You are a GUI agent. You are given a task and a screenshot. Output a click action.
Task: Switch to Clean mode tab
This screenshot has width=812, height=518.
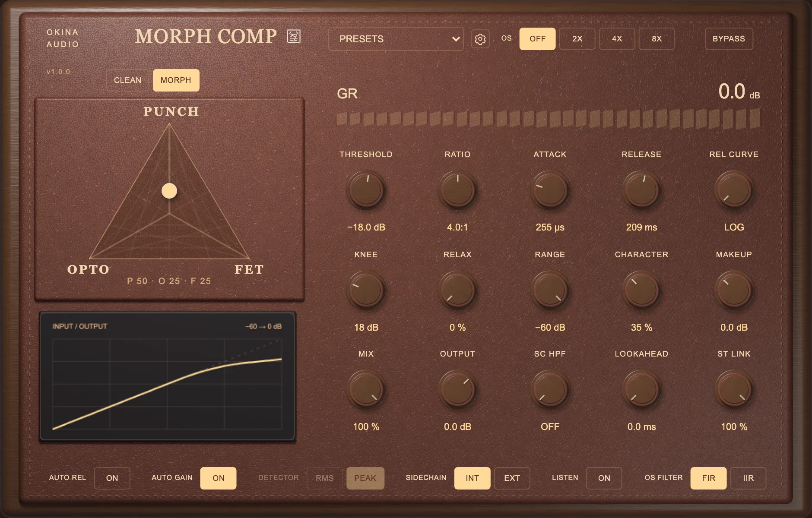coord(128,80)
